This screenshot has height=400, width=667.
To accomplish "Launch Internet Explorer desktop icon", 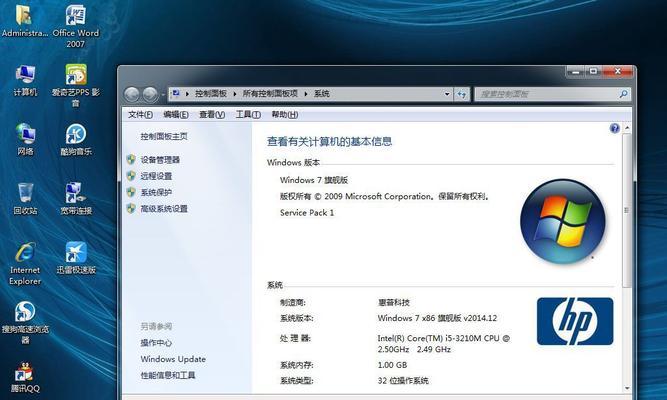I will point(25,263).
